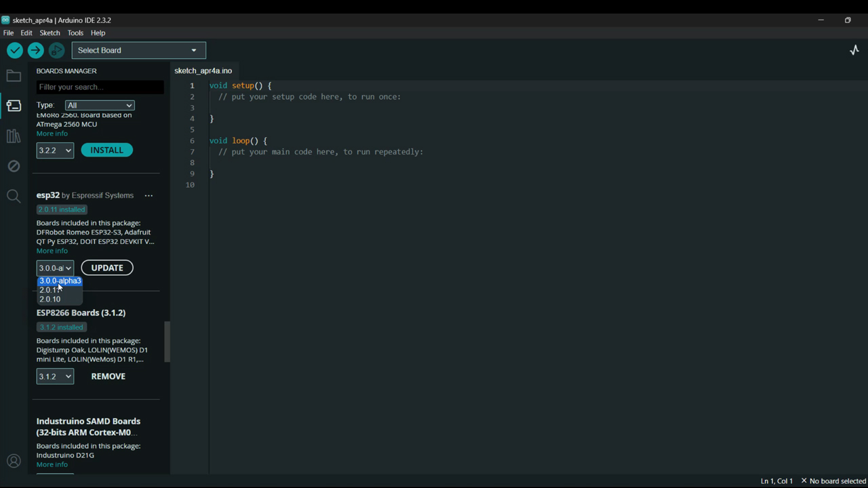Click the ESP8266 boards included description
The width and height of the screenshot is (868, 488).
point(92,350)
